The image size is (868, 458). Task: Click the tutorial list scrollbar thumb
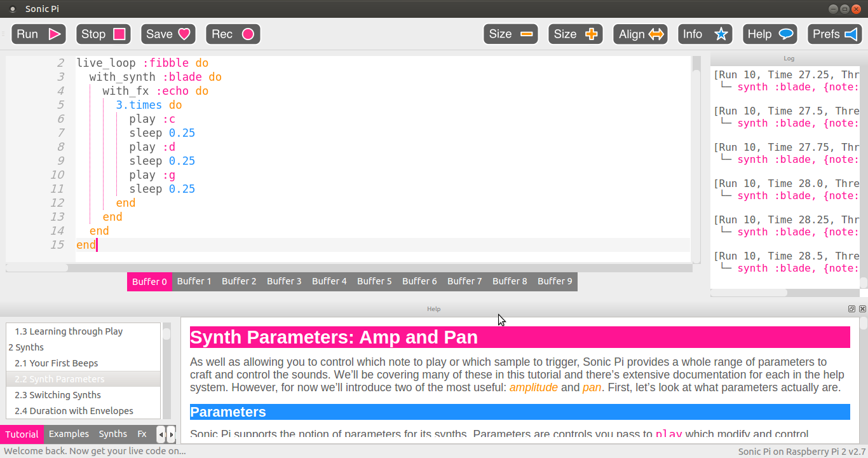[x=166, y=333]
